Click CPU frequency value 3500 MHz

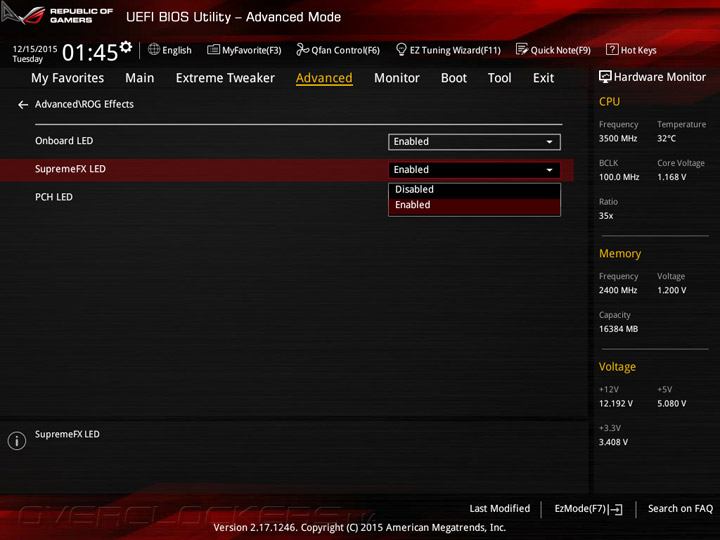click(618, 139)
